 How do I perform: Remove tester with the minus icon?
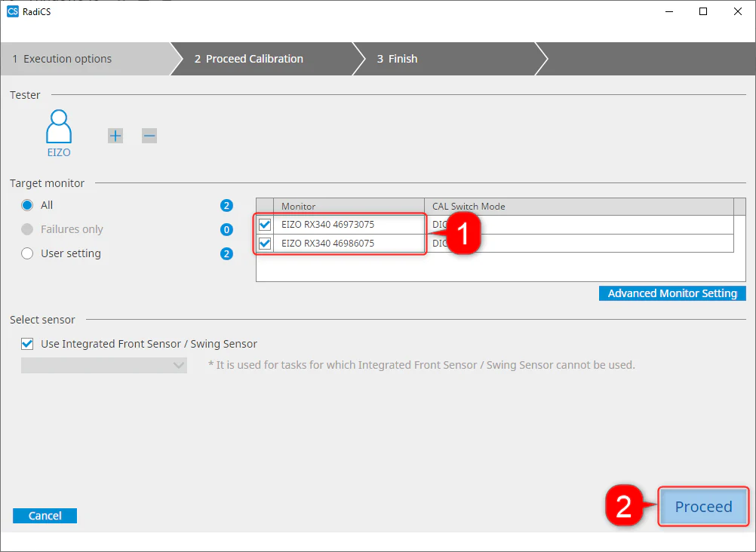149,136
